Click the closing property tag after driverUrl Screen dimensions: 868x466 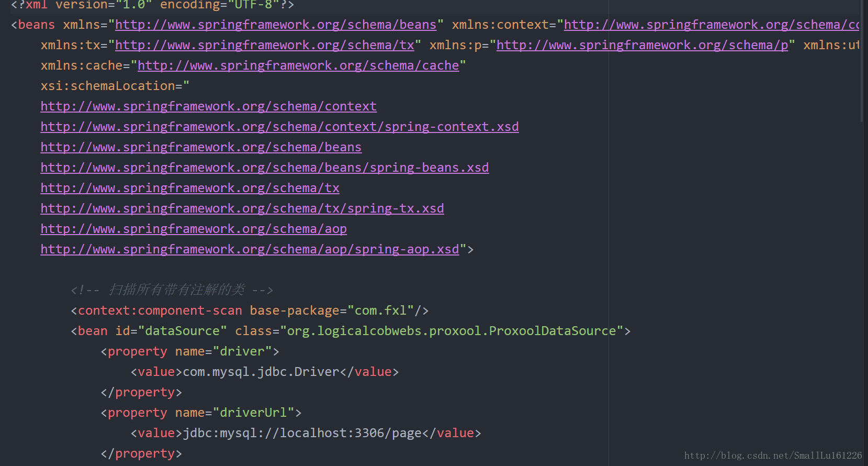141,453
